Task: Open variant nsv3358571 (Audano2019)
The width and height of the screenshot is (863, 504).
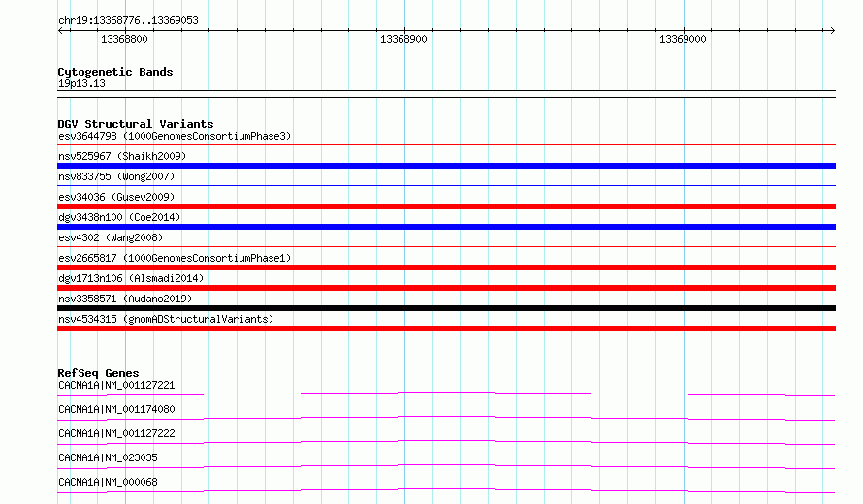Action: (x=125, y=299)
